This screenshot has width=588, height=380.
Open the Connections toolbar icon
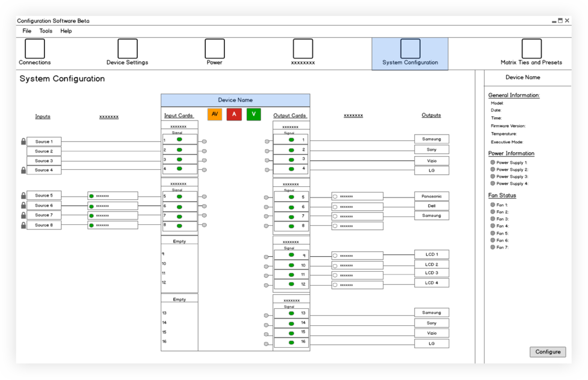[x=35, y=48]
